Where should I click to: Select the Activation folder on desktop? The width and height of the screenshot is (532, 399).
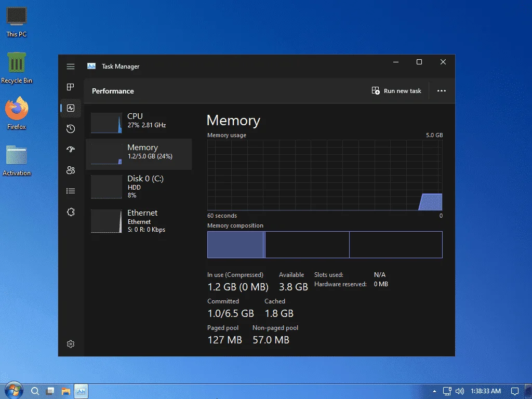[x=16, y=161]
